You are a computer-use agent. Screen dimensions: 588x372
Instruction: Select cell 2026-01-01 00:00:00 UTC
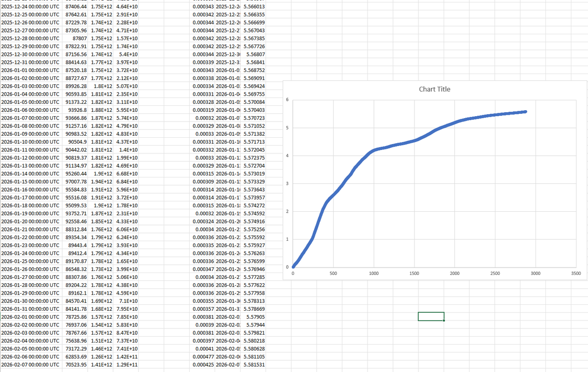(x=31, y=70)
